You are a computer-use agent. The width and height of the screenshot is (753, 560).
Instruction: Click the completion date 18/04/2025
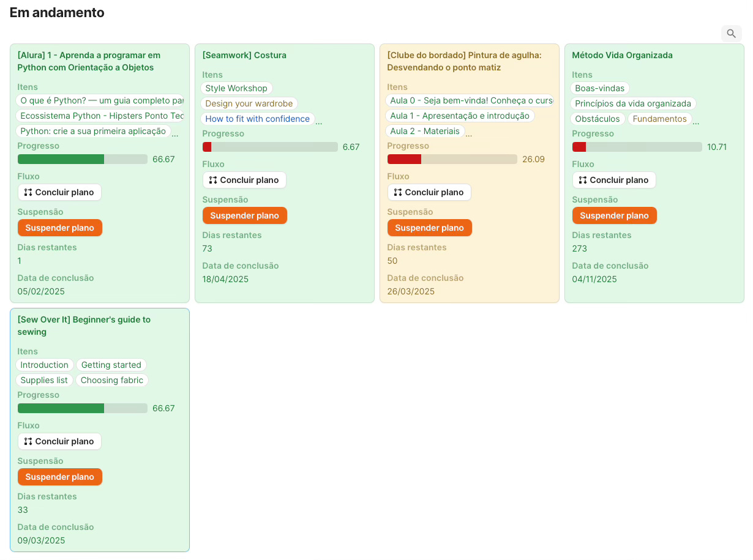tap(226, 279)
